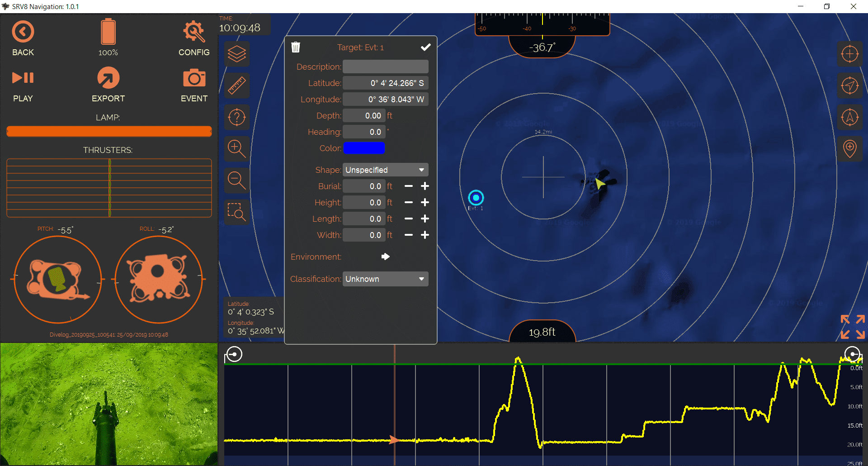Click the zoom in magnifier
The width and height of the screenshot is (868, 466).
click(237, 149)
